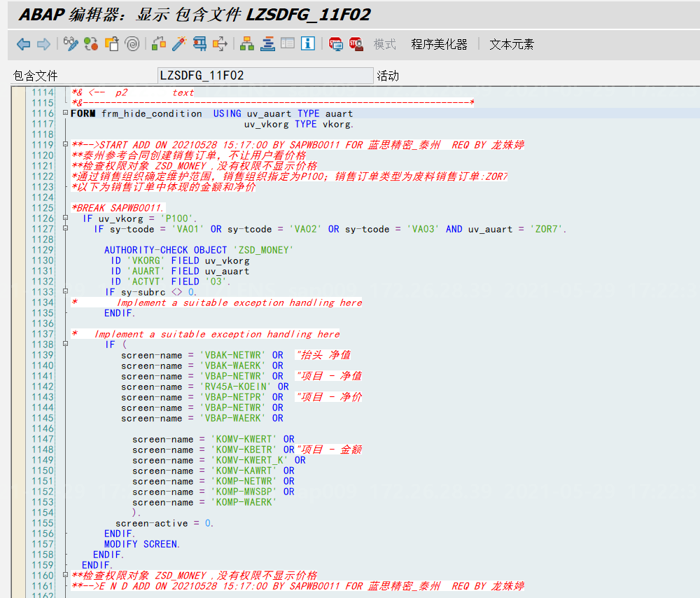Navigate back using the left arrow icon
Screen dimensions: 700x598
coord(23,43)
